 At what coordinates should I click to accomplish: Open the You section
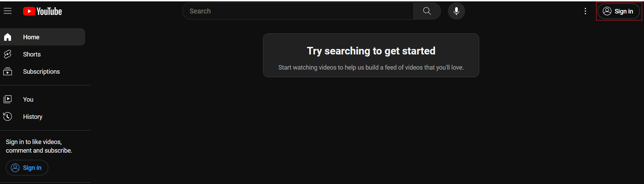point(42,99)
